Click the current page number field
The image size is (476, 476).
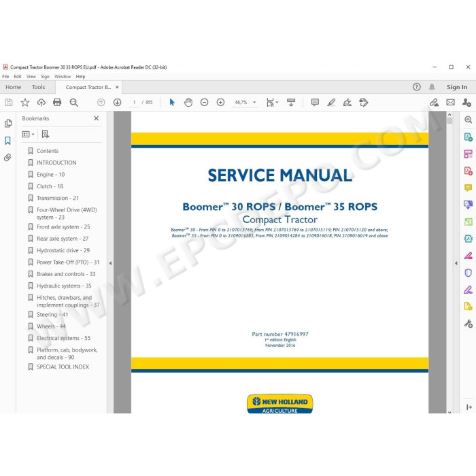click(x=134, y=102)
